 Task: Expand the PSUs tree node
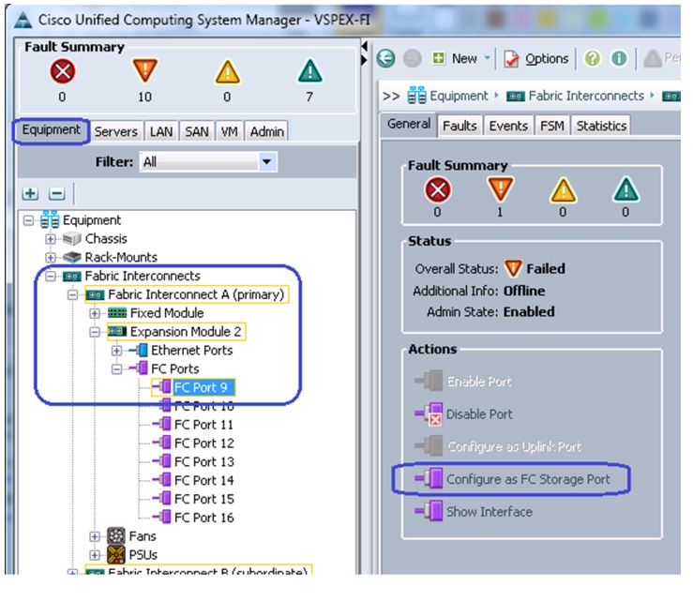click(95, 555)
